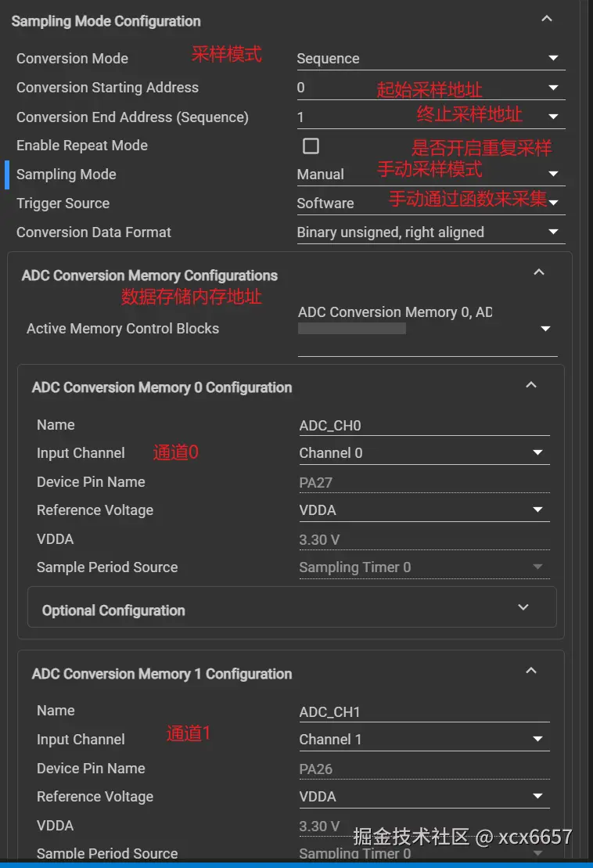
Task: Open Memory 0 Sample Period Source dropdown
Action: (x=537, y=567)
